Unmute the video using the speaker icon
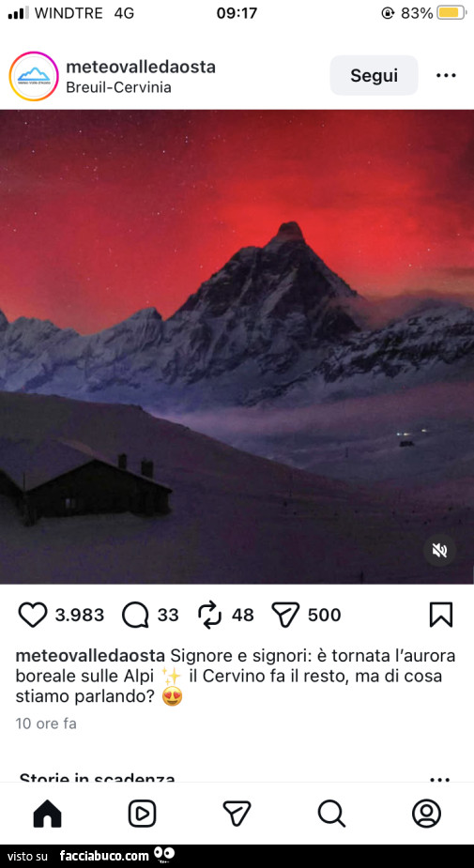 (439, 550)
